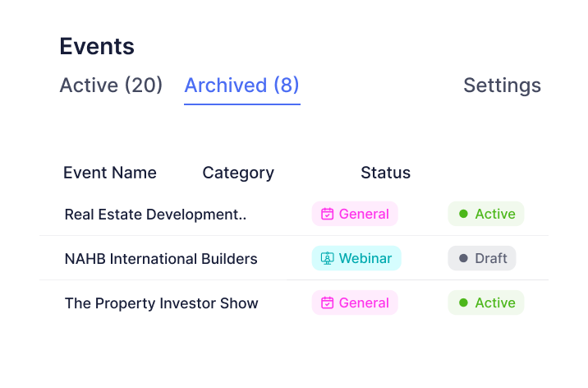The image size is (588, 388).
Task: Click the Draft status badge
Action: coord(482,259)
